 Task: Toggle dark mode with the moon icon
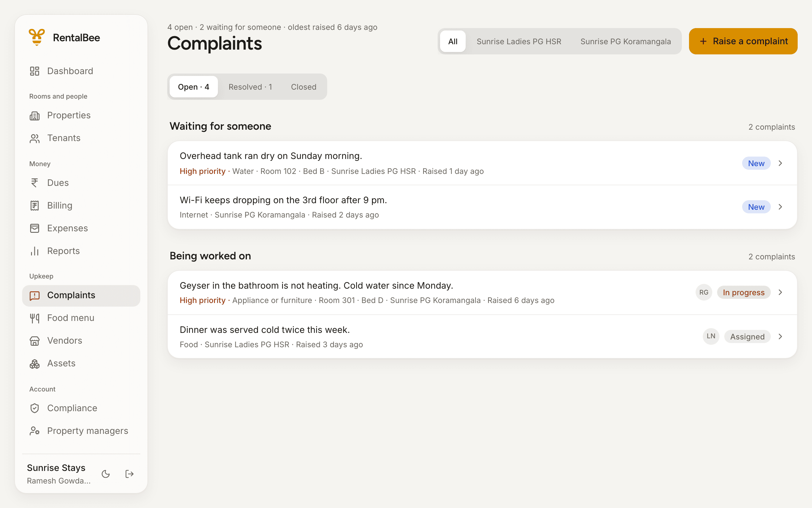tap(106, 474)
